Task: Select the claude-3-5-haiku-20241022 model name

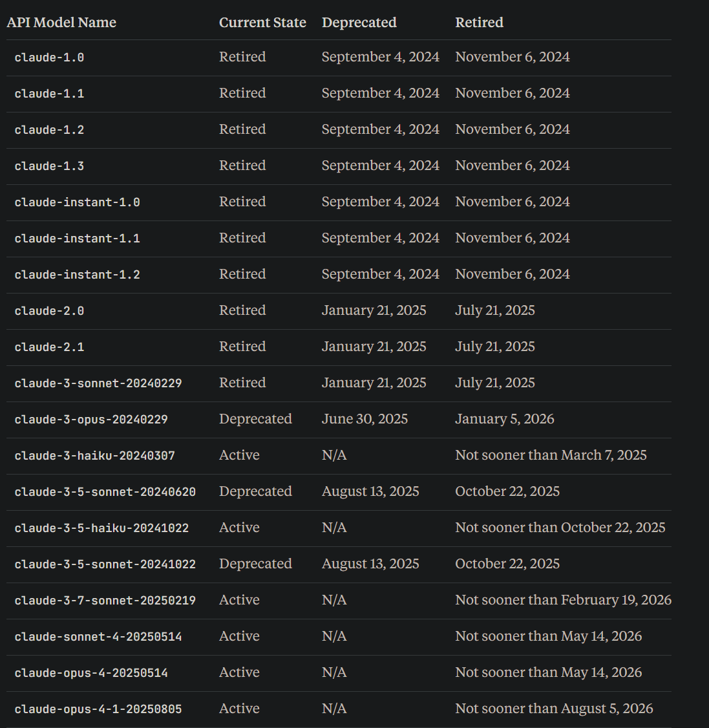Action: [x=101, y=528]
